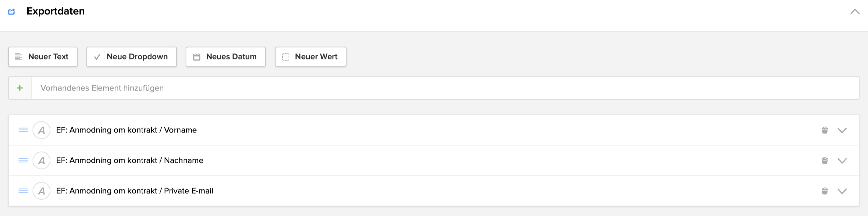Click the drag handle for Private E-mail row
The image size is (868, 216).
[x=23, y=191]
